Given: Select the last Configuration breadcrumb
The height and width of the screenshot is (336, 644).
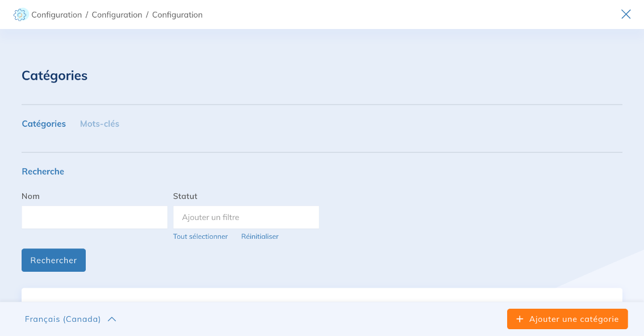Looking at the screenshot, I should point(177,15).
